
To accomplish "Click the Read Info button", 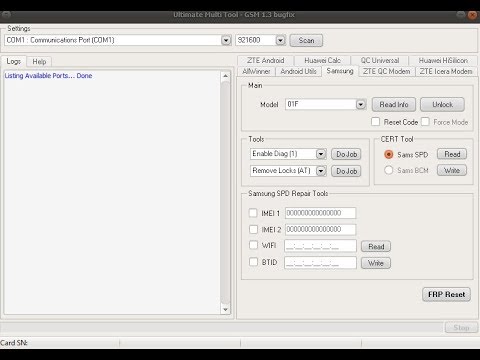I will [x=394, y=104].
